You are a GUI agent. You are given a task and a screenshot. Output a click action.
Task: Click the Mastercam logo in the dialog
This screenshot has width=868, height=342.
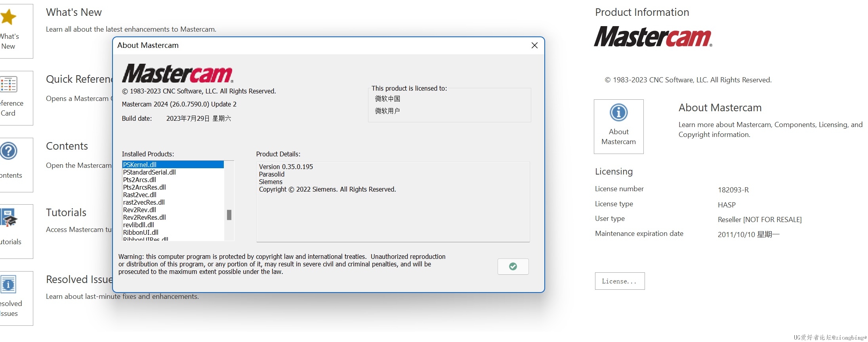point(177,73)
